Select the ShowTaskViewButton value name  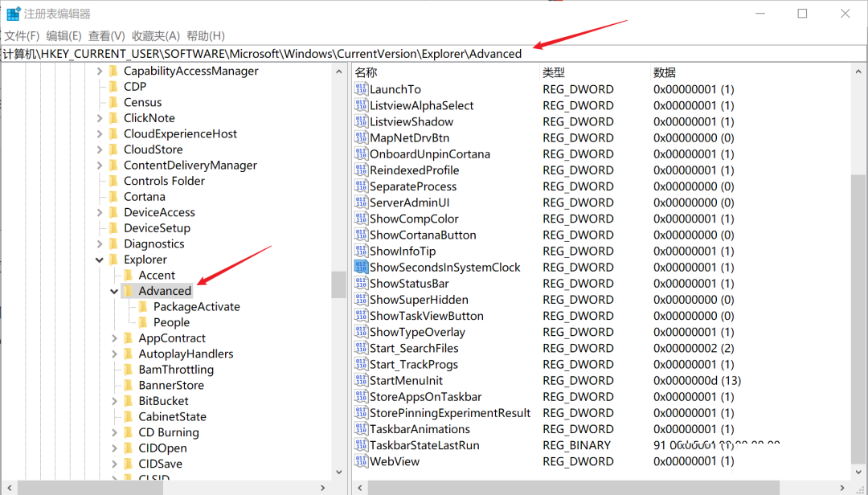coord(427,316)
